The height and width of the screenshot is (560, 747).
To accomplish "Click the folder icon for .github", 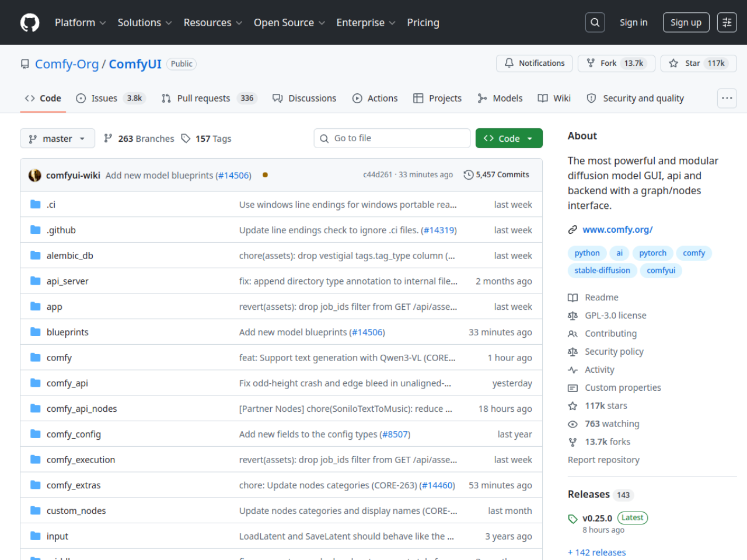I will click(x=36, y=230).
